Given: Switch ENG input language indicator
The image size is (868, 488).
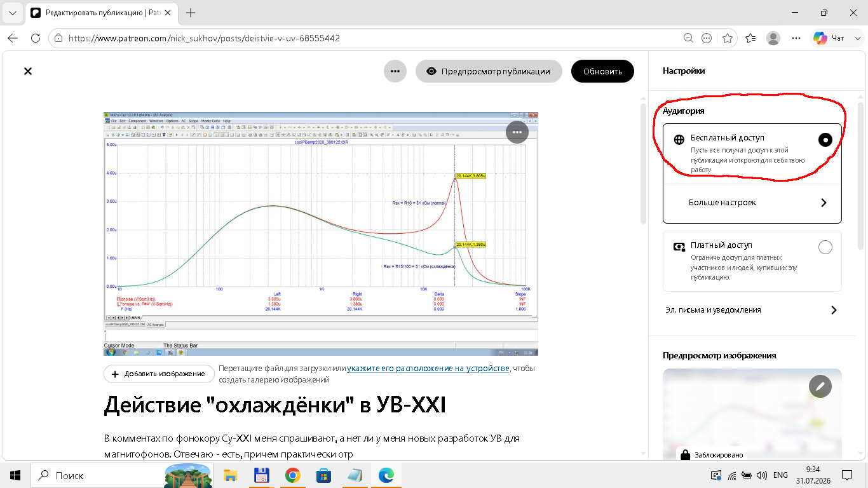Looking at the screenshot, I should (x=780, y=475).
